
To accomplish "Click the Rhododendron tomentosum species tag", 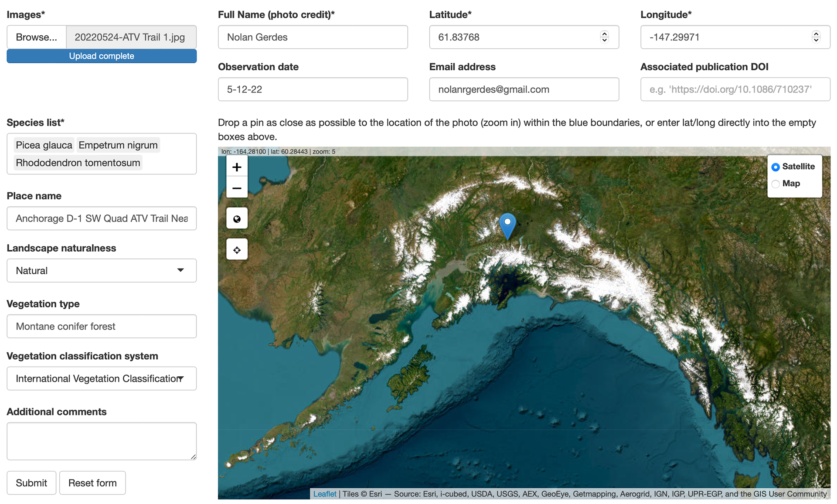I will [78, 163].
